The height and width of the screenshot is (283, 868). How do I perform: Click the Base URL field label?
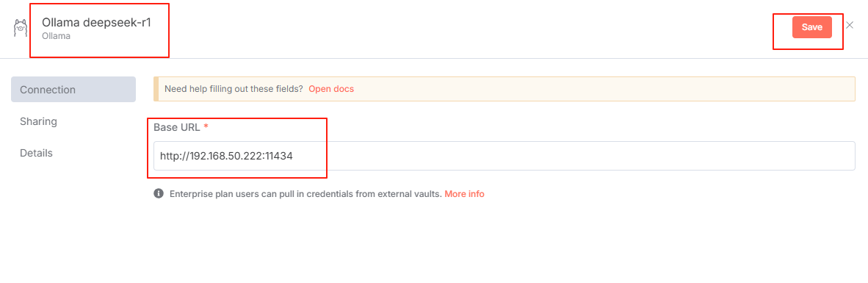(177, 127)
